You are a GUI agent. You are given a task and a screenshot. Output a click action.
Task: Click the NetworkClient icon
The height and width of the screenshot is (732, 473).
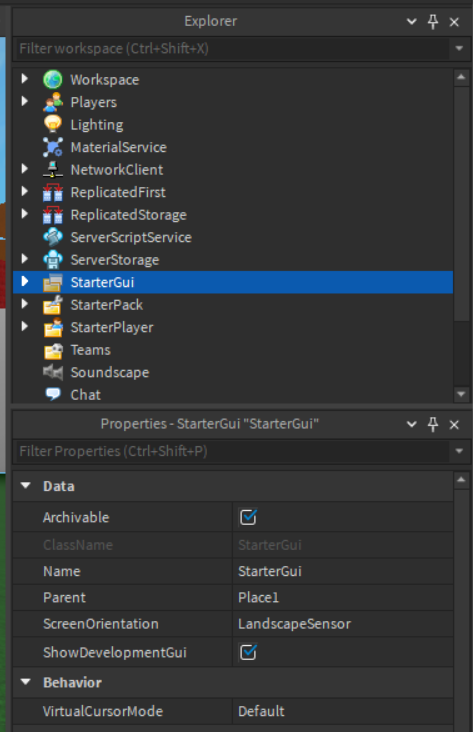tap(53, 169)
